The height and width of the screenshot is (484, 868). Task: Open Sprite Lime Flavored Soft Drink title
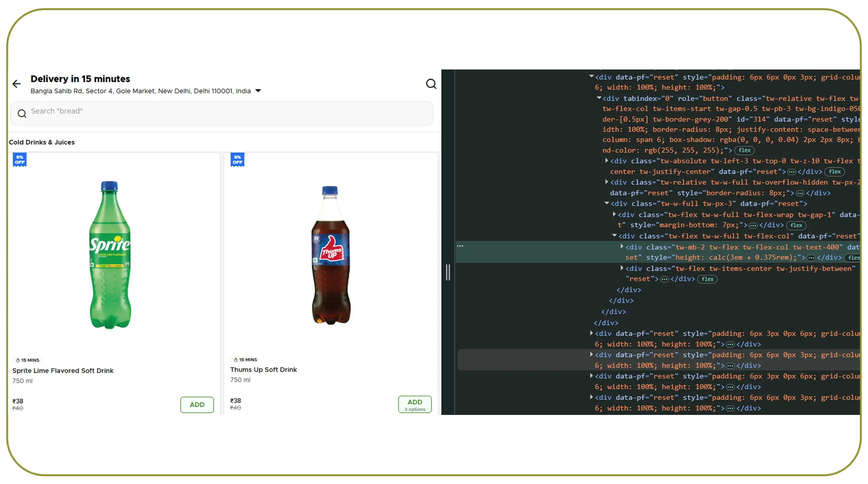(x=63, y=371)
